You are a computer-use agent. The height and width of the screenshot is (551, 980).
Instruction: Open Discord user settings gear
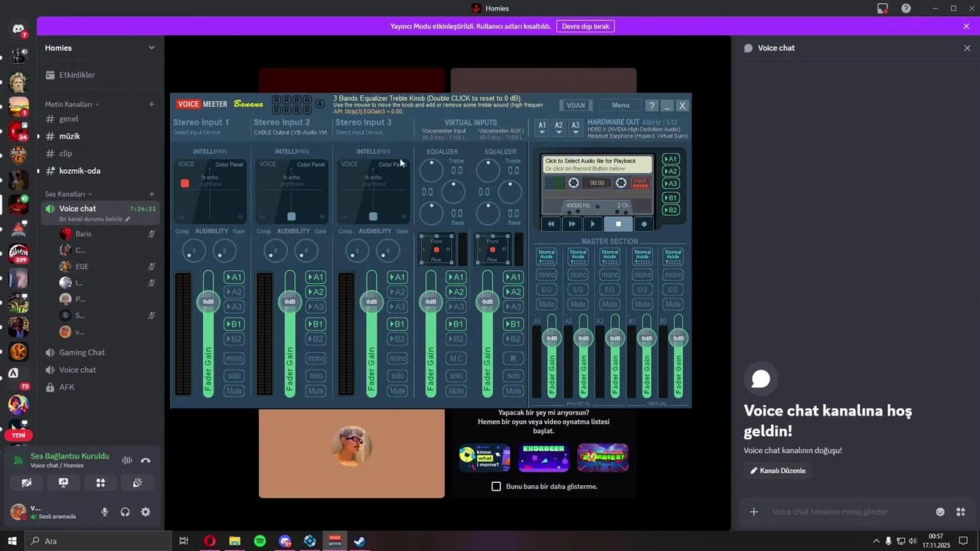145,512
